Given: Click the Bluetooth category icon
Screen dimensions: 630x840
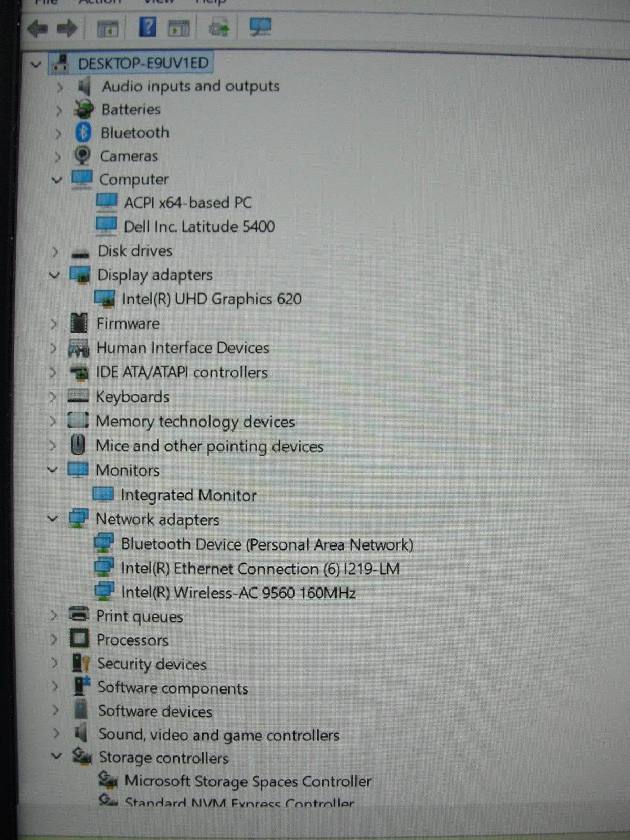Looking at the screenshot, I should point(83,132).
